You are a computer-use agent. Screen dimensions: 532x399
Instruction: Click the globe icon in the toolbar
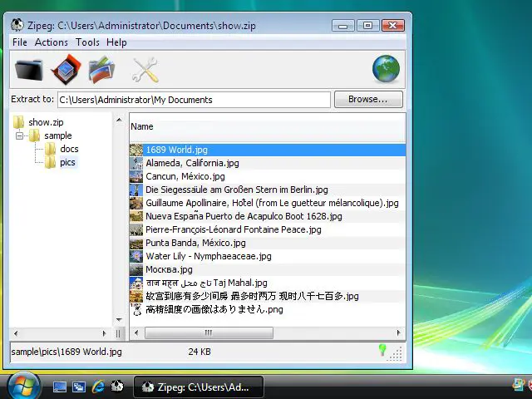pos(386,69)
